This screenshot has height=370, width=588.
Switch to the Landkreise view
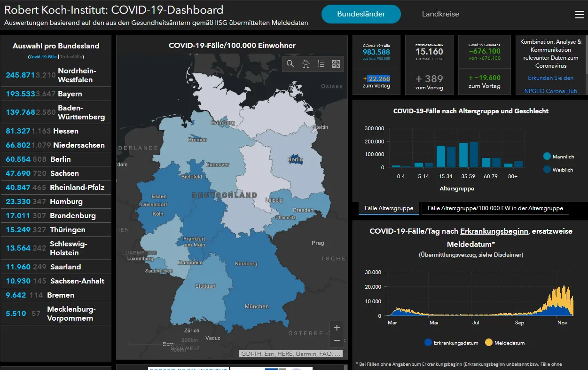[x=440, y=14]
